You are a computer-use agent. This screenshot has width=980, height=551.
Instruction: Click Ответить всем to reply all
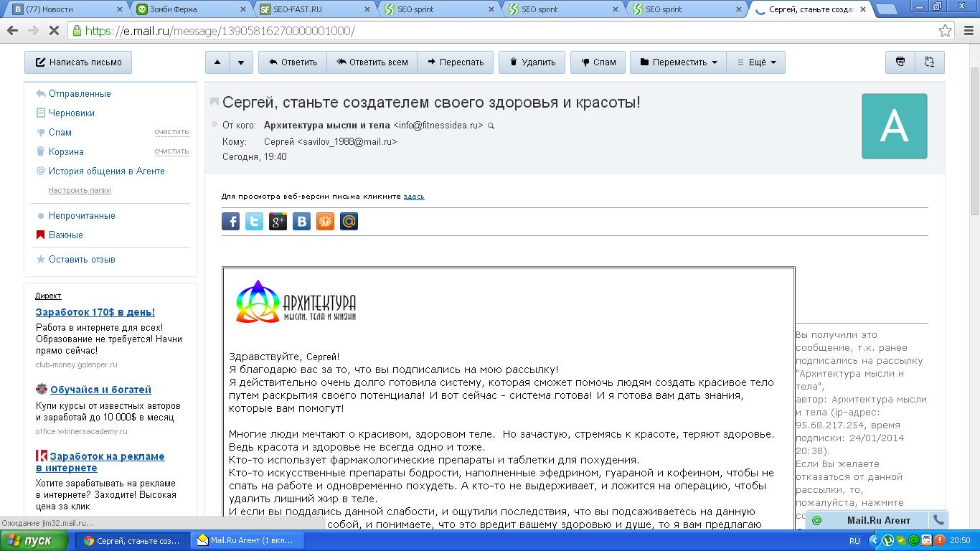coord(372,62)
